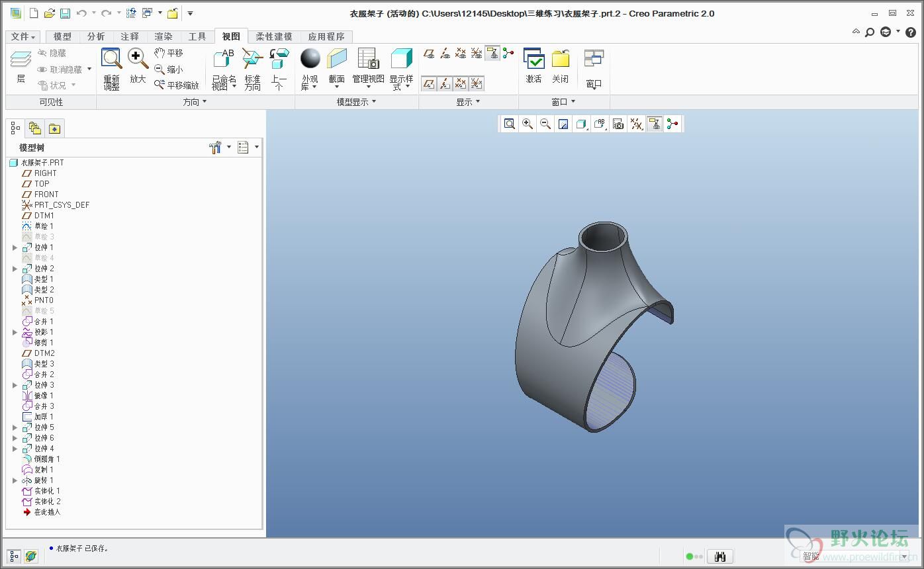Switch to the 模型 (Model) ribbon tab
This screenshot has width=924, height=569.
click(62, 37)
